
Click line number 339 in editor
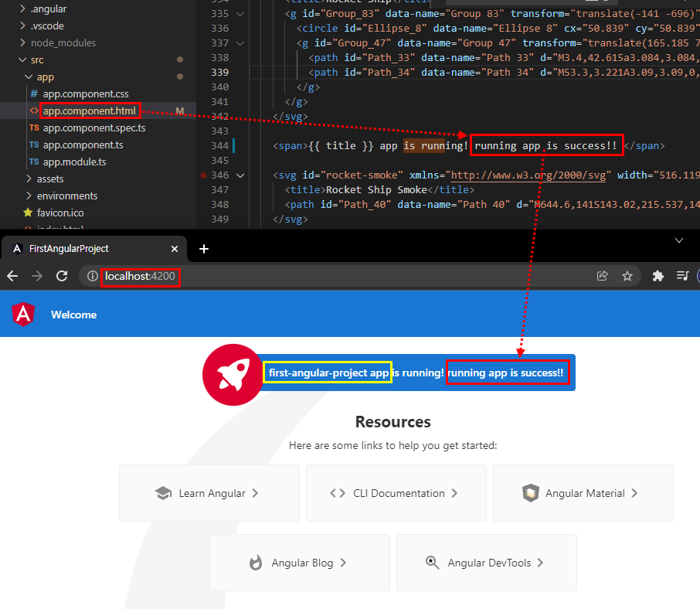[x=219, y=73]
